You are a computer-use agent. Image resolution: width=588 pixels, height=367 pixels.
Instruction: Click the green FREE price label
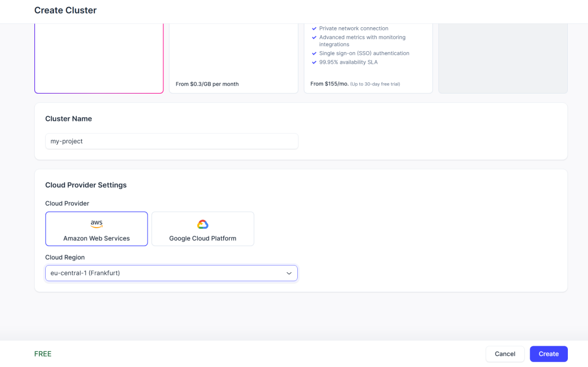pos(43,354)
